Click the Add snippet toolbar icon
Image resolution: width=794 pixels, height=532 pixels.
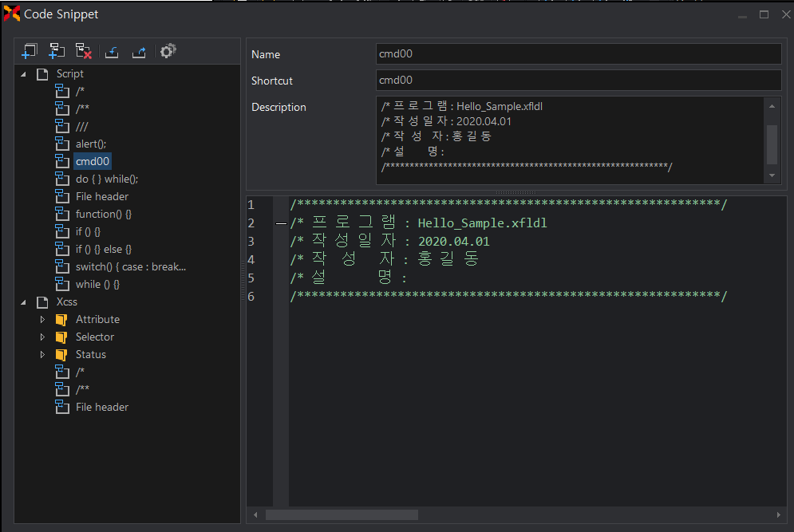click(x=57, y=51)
